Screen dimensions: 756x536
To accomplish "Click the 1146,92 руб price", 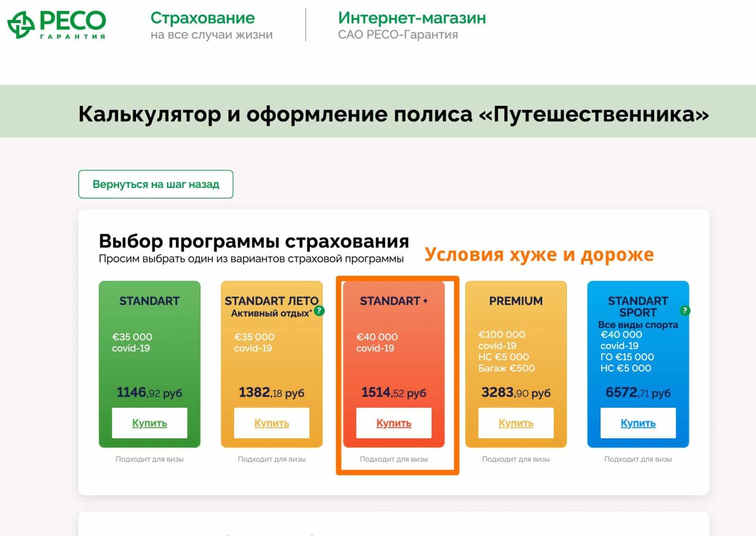I will tap(149, 392).
